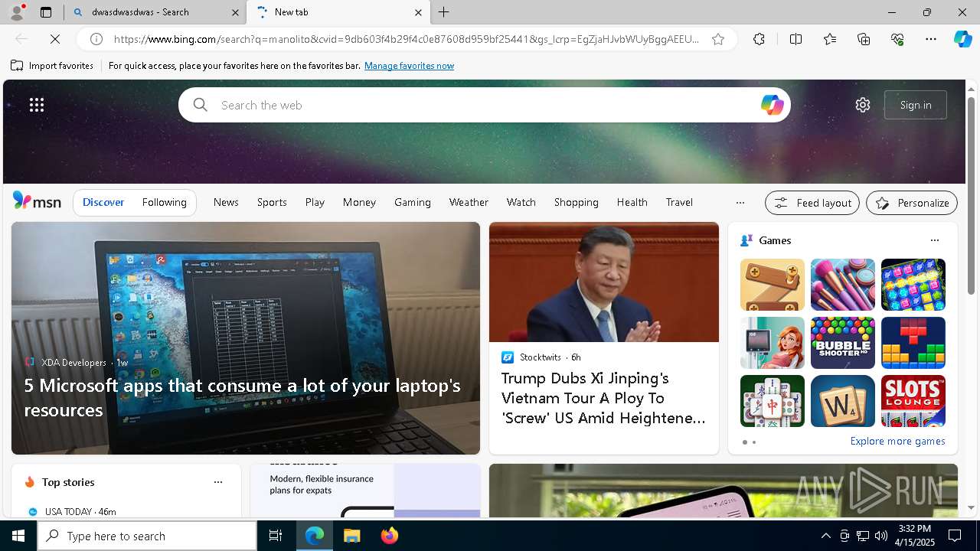Open the tab actions menu icon
The image size is (980, 551).
(x=46, y=12)
